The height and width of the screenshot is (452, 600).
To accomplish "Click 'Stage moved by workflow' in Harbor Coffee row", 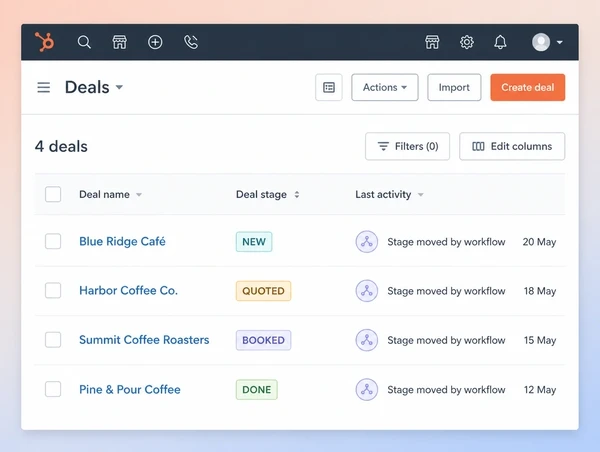I will pos(446,291).
